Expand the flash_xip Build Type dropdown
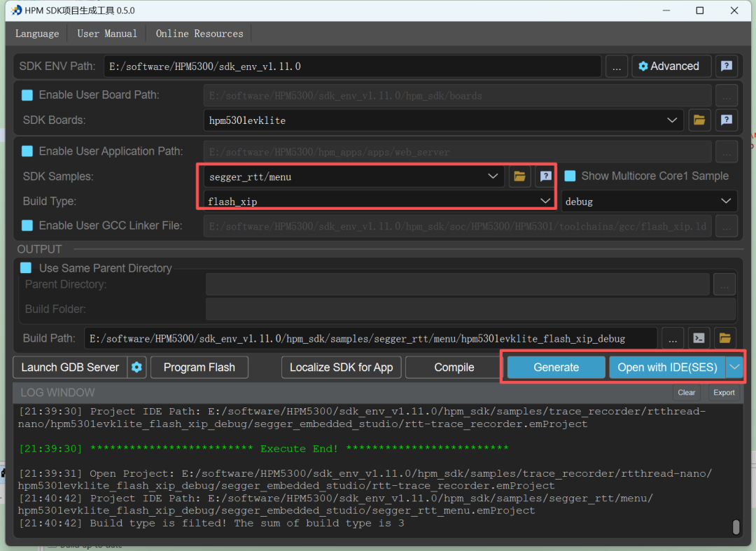The image size is (756, 551). point(545,201)
